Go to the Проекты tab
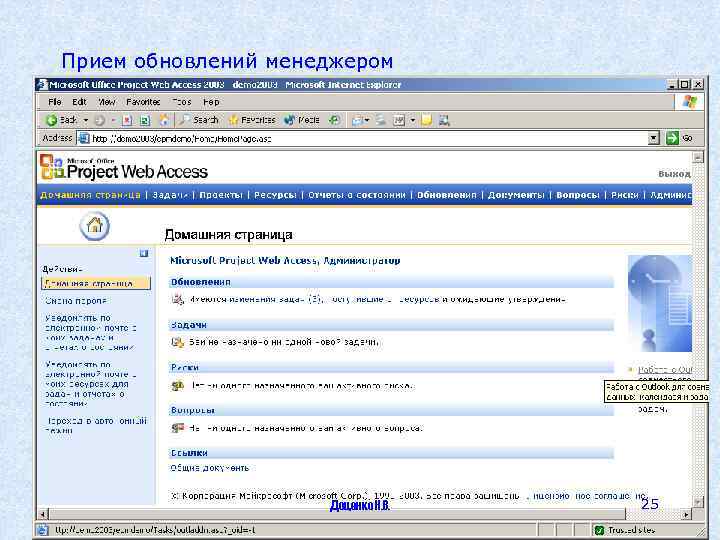Screen dimensions: 720x540 coord(221,195)
